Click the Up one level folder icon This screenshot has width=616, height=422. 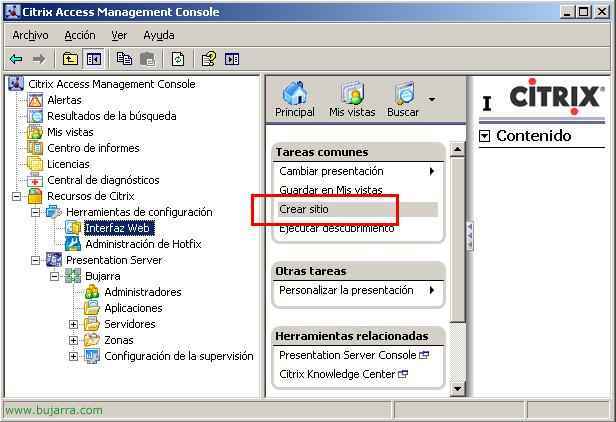coord(70,59)
